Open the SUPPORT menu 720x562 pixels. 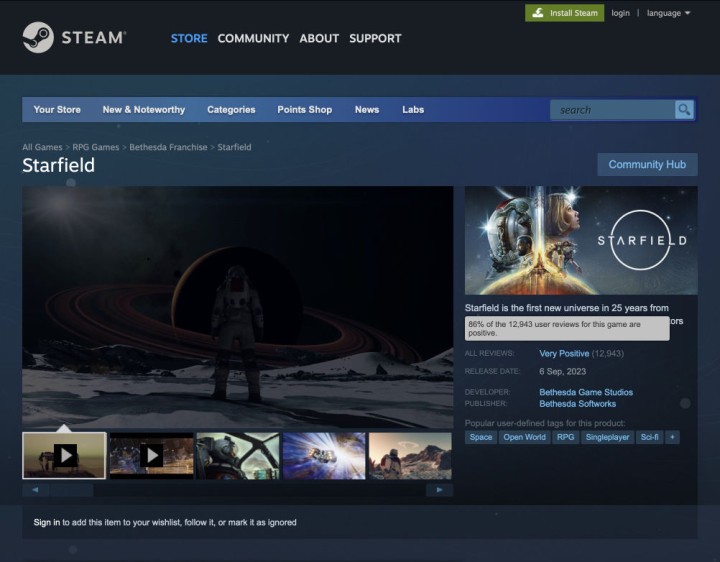375,39
